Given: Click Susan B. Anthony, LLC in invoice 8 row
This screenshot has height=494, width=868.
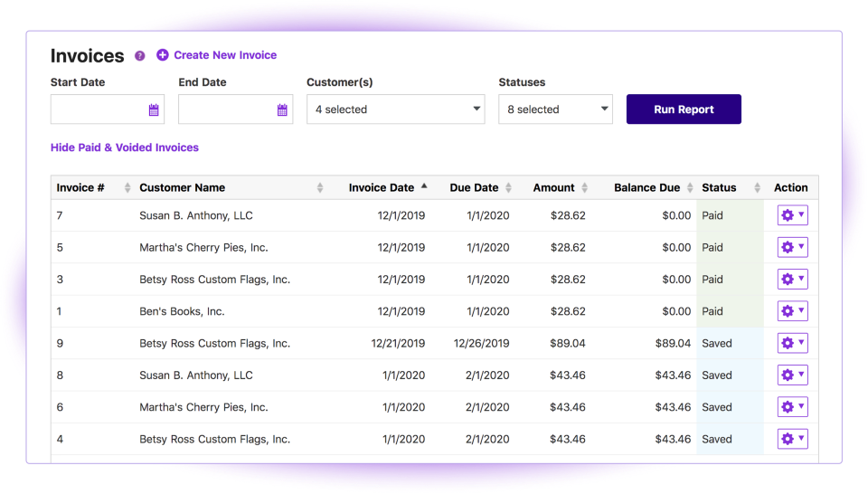Looking at the screenshot, I should coord(196,375).
